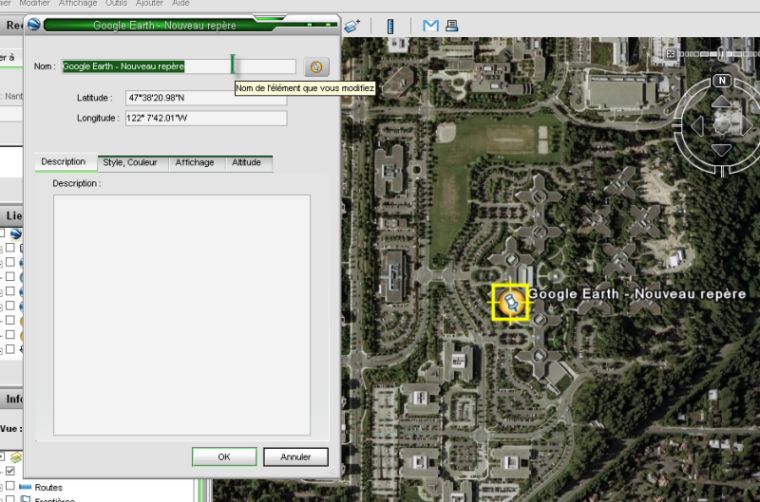Click the Google Earth globe icon in dialog title

[33, 24]
